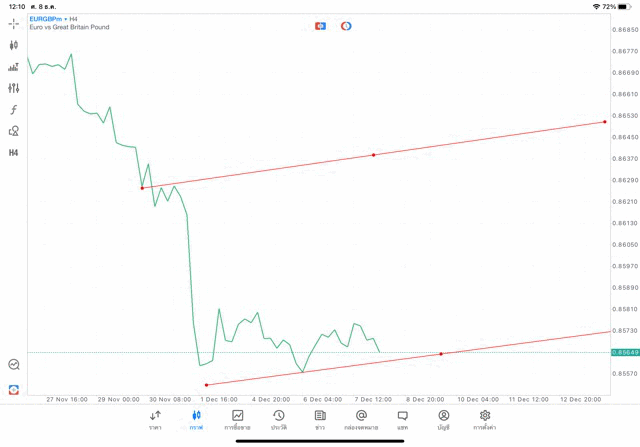The height and width of the screenshot is (447, 640).
Task: Open the ประวัติ (History) tab
Action: pyautogui.click(x=279, y=420)
